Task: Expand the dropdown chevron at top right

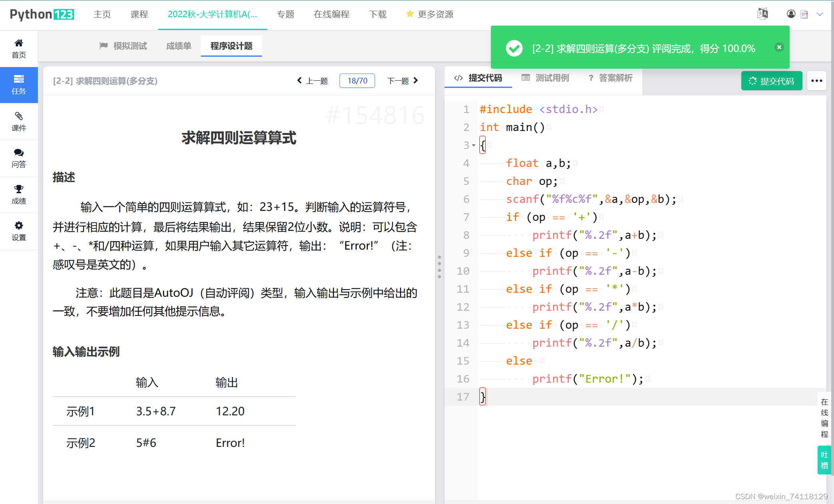Action: (x=820, y=14)
